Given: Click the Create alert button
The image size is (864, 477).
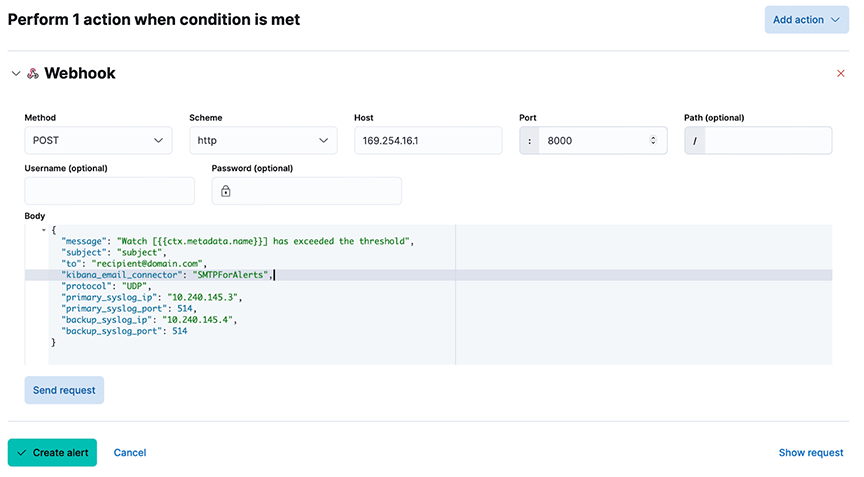Looking at the screenshot, I should point(52,453).
